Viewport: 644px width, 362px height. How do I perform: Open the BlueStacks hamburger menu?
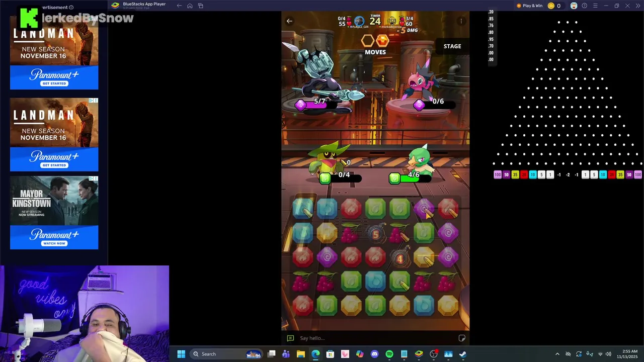(595, 6)
